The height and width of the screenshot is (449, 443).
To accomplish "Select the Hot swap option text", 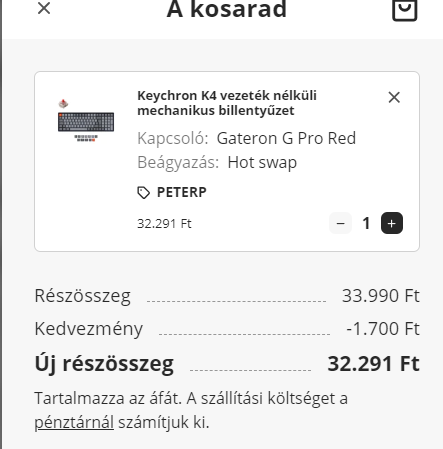I will pyautogui.click(x=262, y=163).
